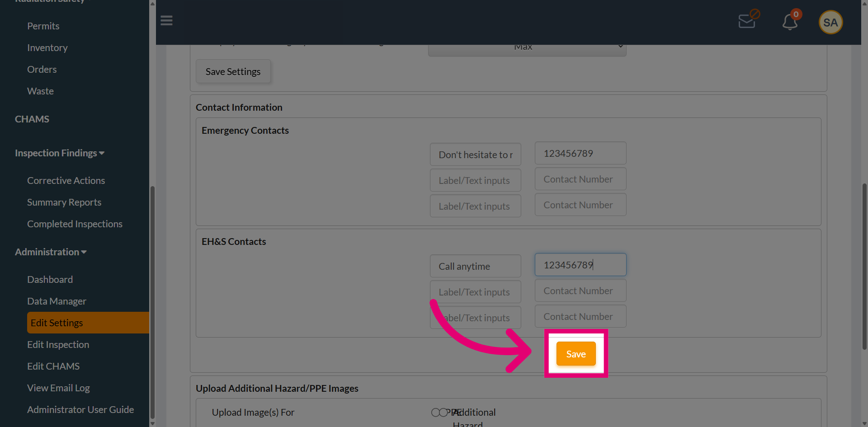Open Data Manager
868x427 pixels.
click(x=57, y=301)
